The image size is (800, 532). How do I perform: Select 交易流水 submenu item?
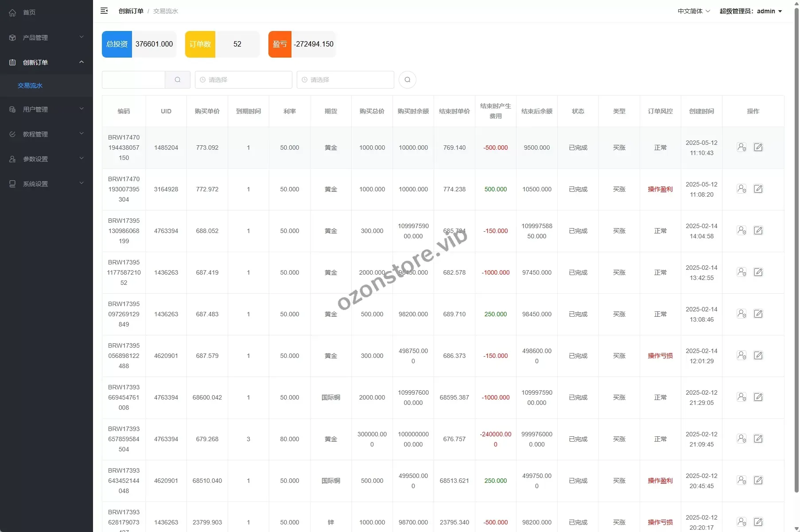tap(30, 85)
